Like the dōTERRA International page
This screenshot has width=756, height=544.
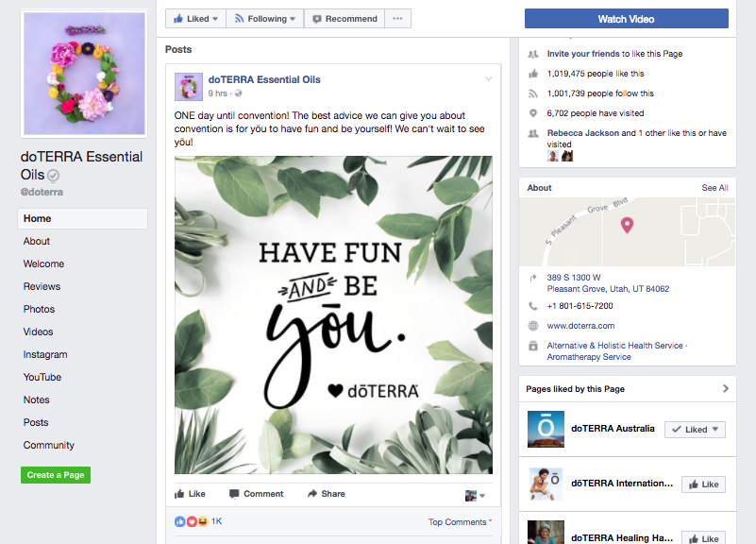tap(703, 484)
